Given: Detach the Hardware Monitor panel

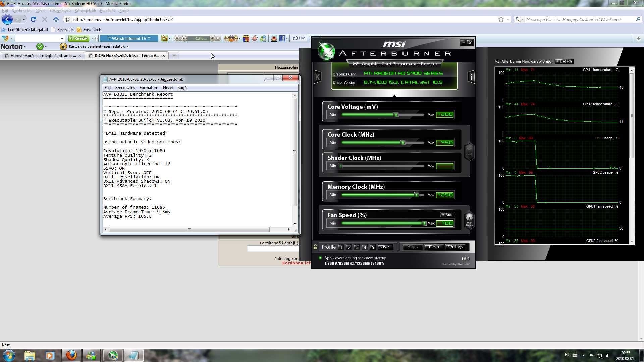Looking at the screenshot, I should [564, 61].
